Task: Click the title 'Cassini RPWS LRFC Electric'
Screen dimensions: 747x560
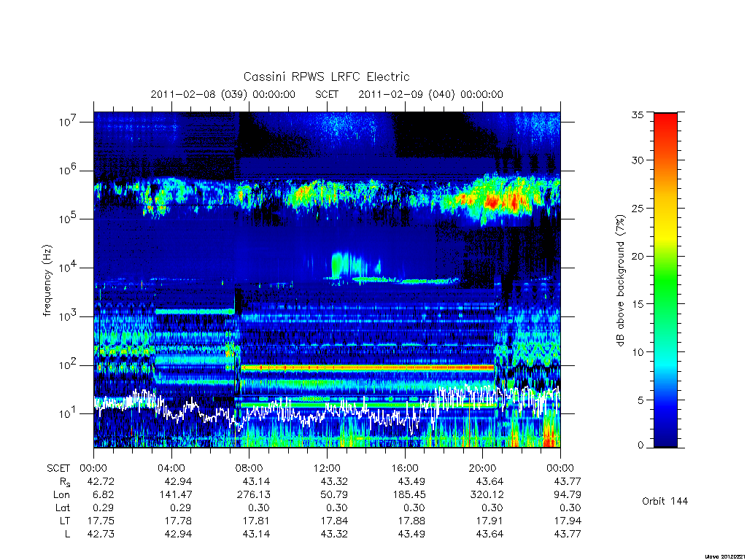Action: 326,77
